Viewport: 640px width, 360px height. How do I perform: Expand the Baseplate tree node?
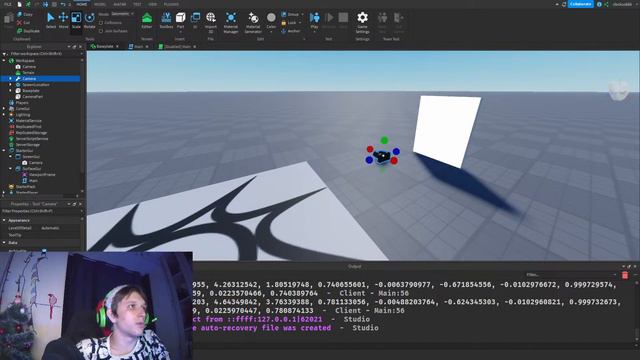(x=11, y=91)
